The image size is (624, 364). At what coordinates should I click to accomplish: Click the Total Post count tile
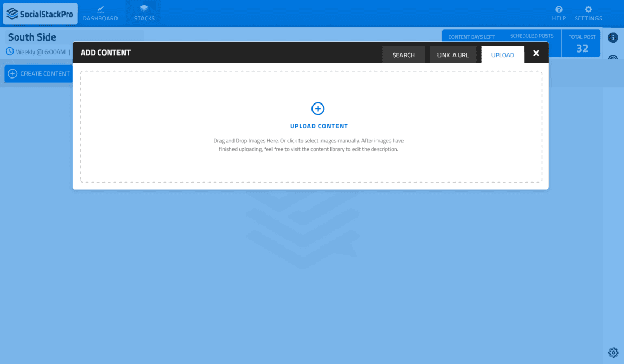[582, 44]
